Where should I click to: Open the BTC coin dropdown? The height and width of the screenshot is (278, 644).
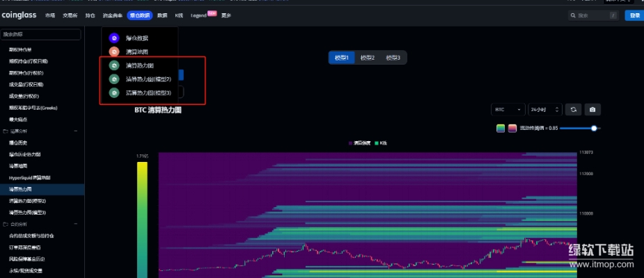point(508,110)
